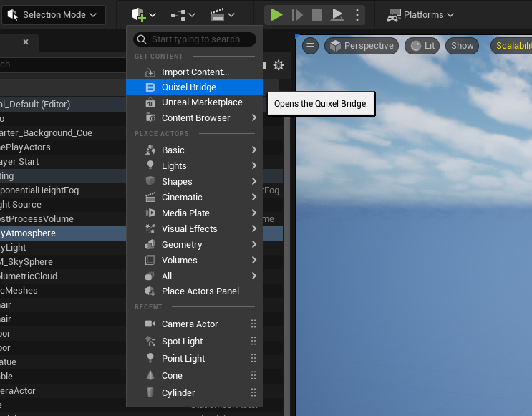Expand the Cinematic submenu
This screenshot has height=416, width=532.
[195, 197]
